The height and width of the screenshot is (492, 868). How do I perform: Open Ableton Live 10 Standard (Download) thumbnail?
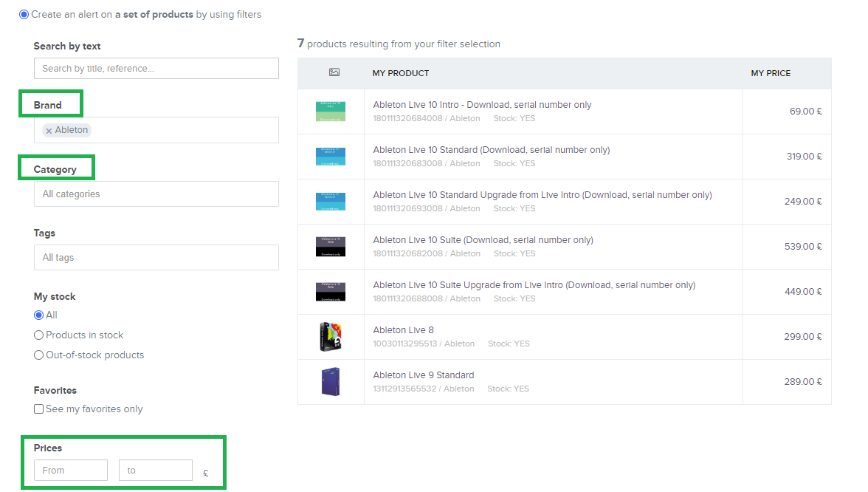coord(331,157)
